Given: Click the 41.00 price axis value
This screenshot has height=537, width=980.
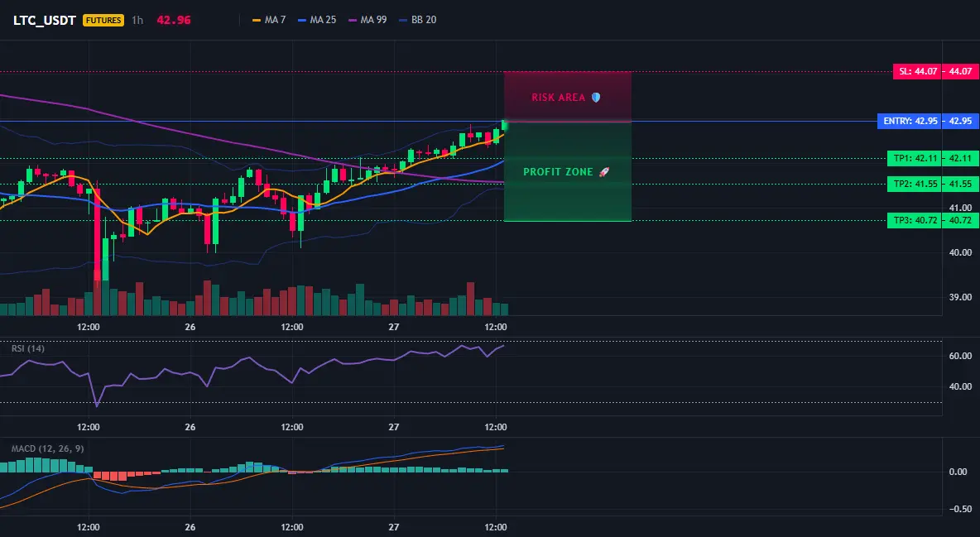Looking at the screenshot, I should 961,208.
